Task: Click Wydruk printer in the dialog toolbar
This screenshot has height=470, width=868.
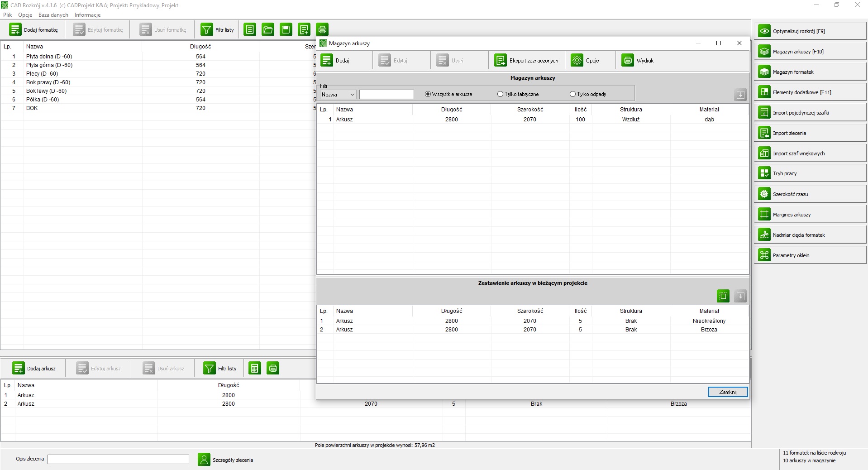Action: pyautogui.click(x=638, y=61)
